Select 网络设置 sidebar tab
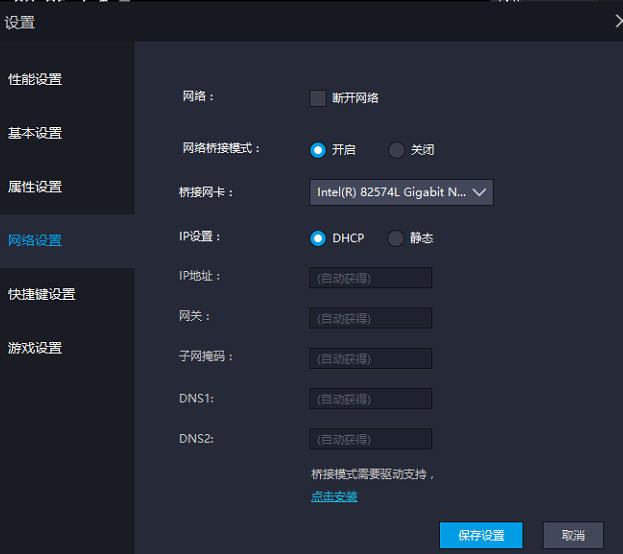The height and width of the screenshot is (554, 623). (36, 241)
